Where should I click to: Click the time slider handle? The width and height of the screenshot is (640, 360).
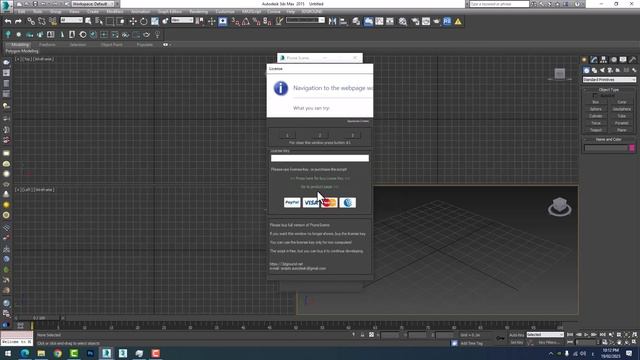tap(39, 318)
